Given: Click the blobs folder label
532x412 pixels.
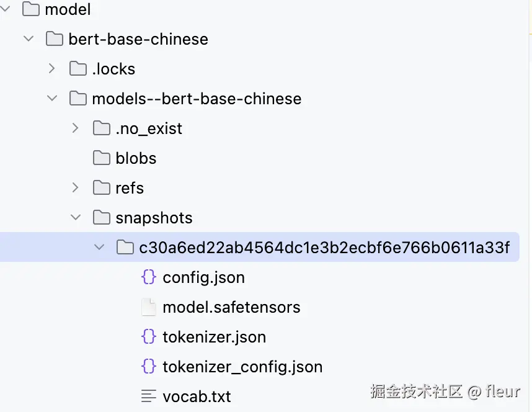Looking at the screenshot, I should tap(135, 158).
